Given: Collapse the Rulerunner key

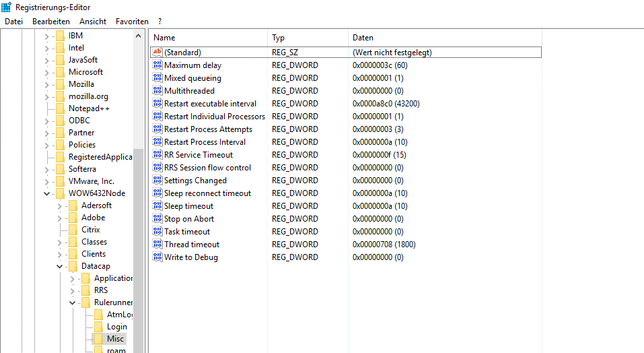Looking at the screenshot, I should (x=72, y=303).
